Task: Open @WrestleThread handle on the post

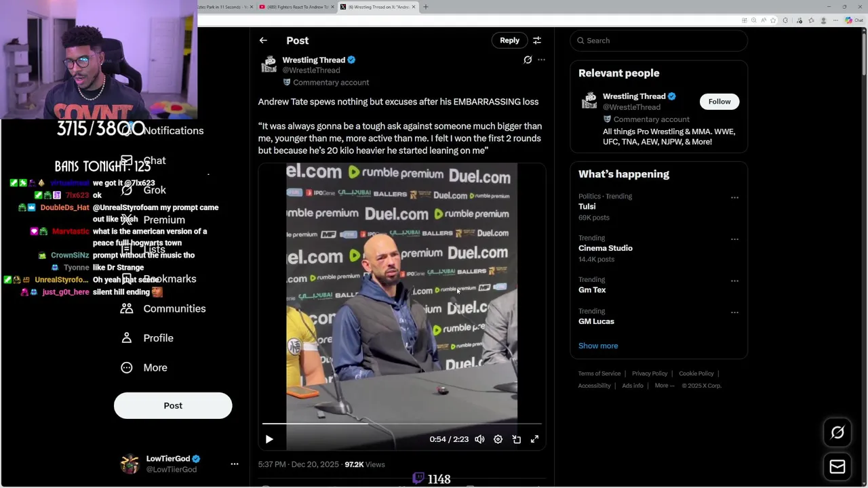Action: click(311, 70)
